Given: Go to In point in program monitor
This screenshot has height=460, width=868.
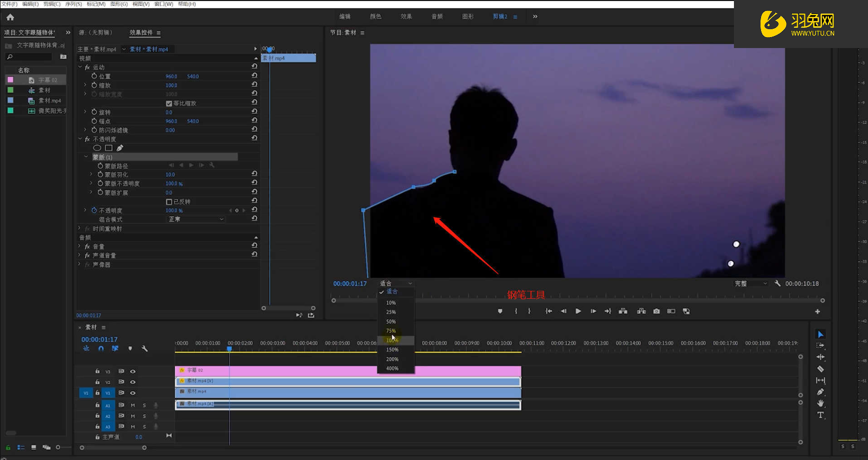Looking at the screenshot, I should (x=549, y=311).
